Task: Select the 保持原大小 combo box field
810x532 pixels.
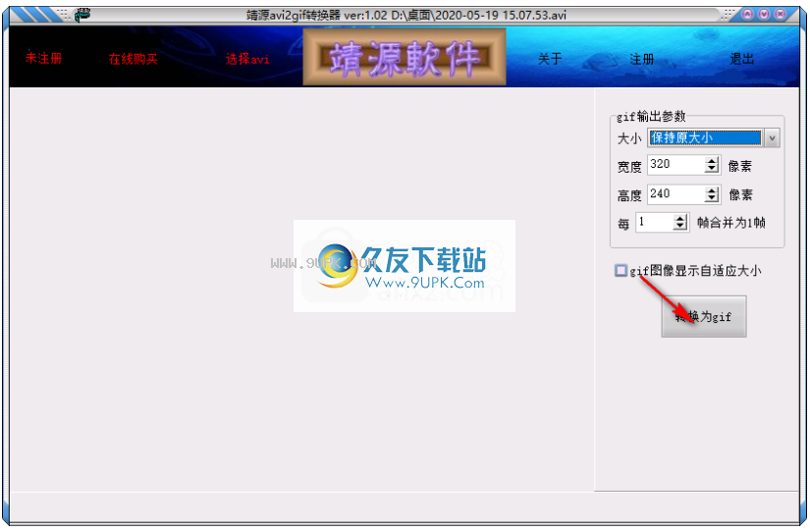Action: tap(706, 137)
